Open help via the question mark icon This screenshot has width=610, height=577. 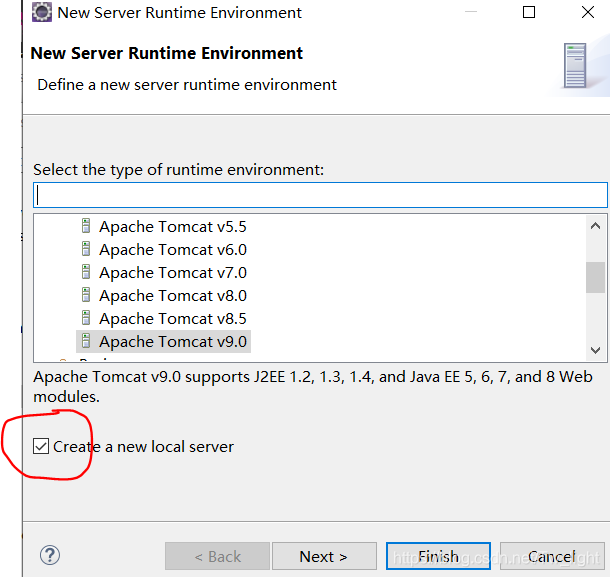50,555
